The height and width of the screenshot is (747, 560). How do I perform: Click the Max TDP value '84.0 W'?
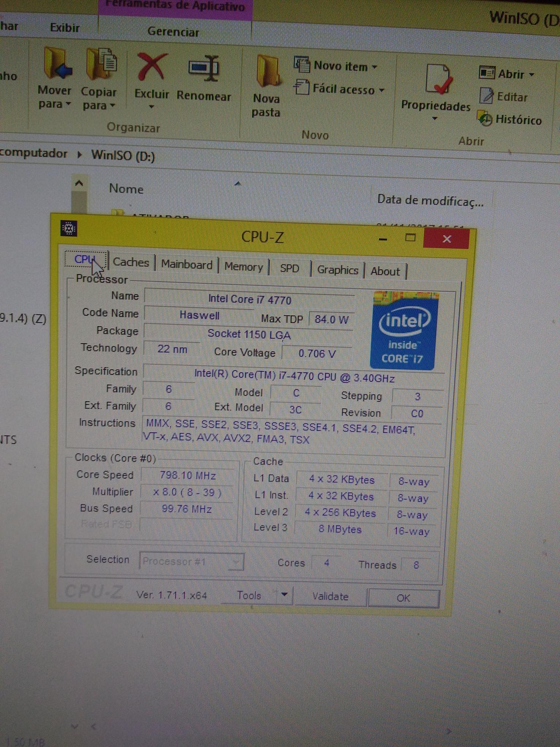pos(331,320)
